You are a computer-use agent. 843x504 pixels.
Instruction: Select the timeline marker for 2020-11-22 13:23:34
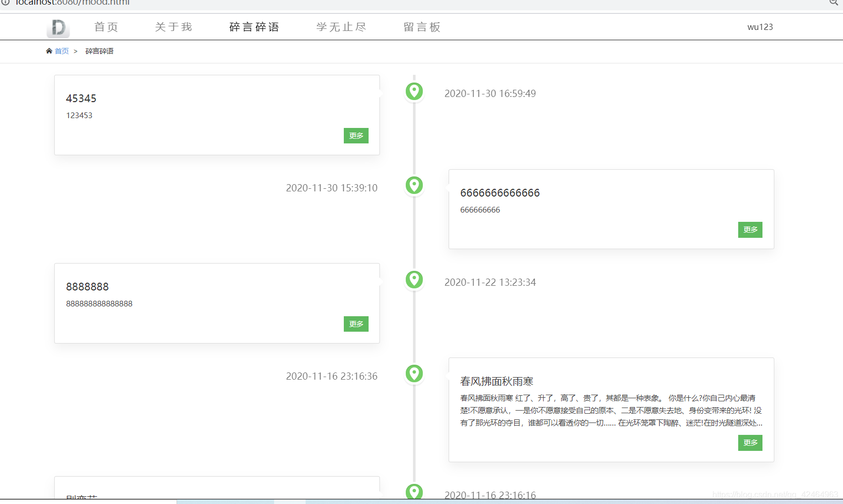point(414,280)
